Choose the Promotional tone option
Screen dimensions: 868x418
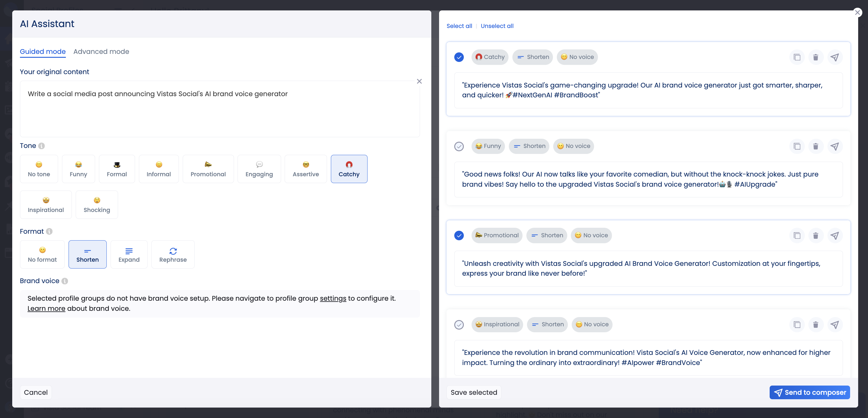(x=208, y=169)
